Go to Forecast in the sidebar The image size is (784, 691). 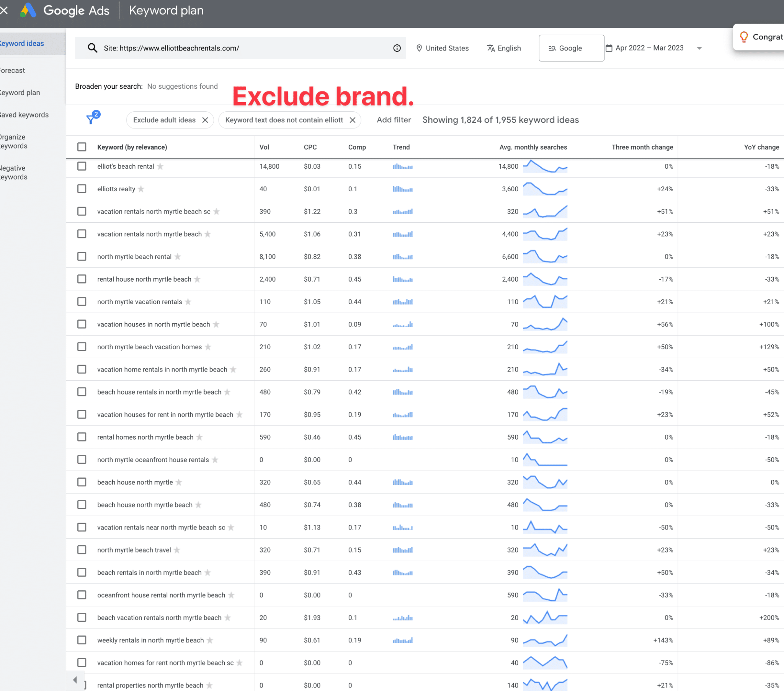(13, 70)
